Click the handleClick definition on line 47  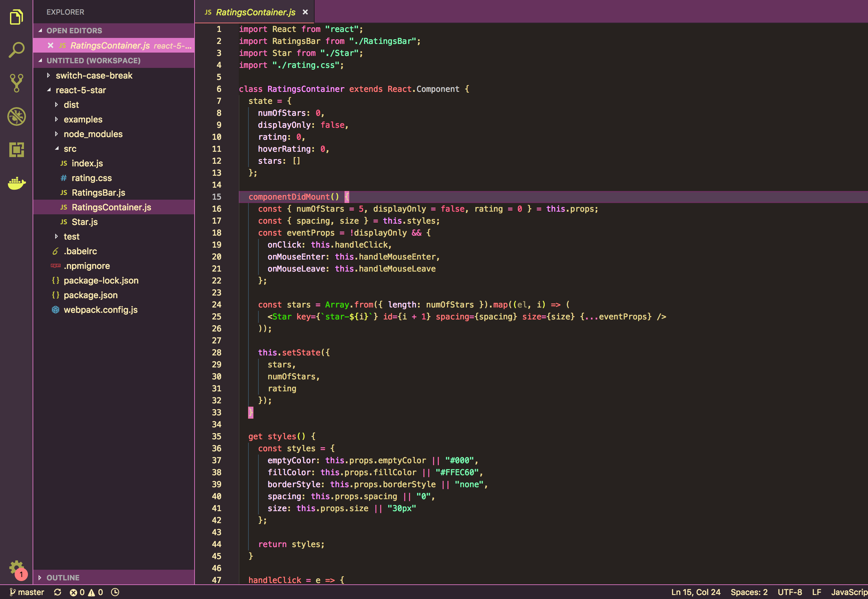pos(275,580)
